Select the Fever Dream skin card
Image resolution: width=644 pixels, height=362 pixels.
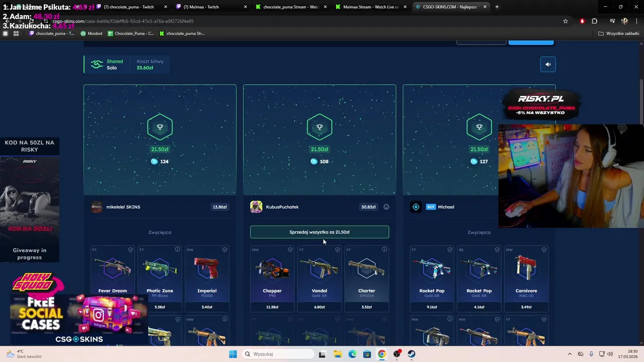click(113, 278)
